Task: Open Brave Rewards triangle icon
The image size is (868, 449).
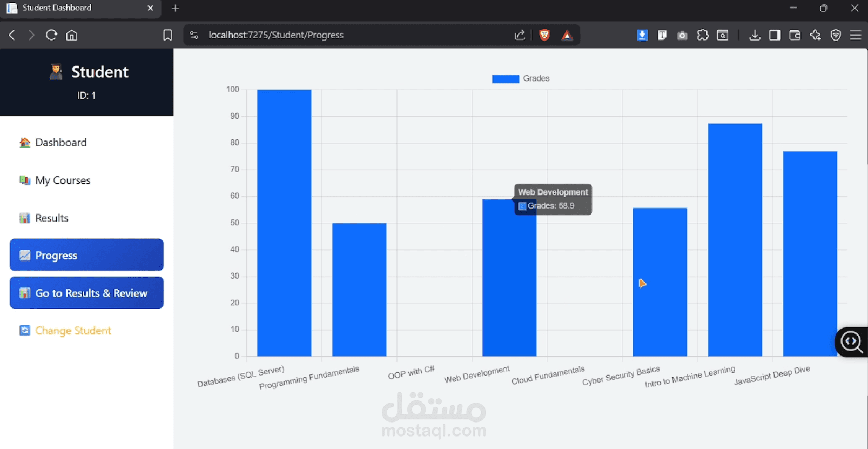Action: [x=567, y=35]
